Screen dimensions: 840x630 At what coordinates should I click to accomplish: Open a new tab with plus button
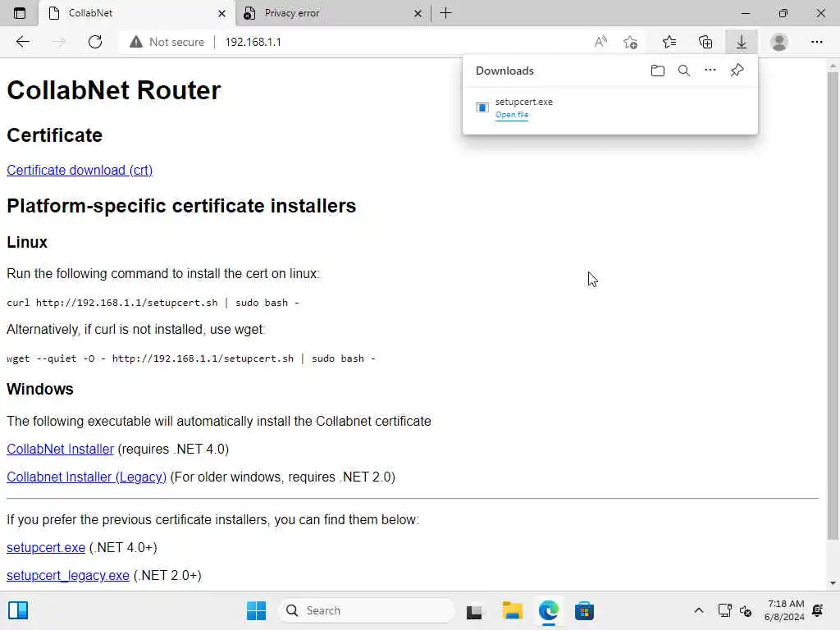445,13
